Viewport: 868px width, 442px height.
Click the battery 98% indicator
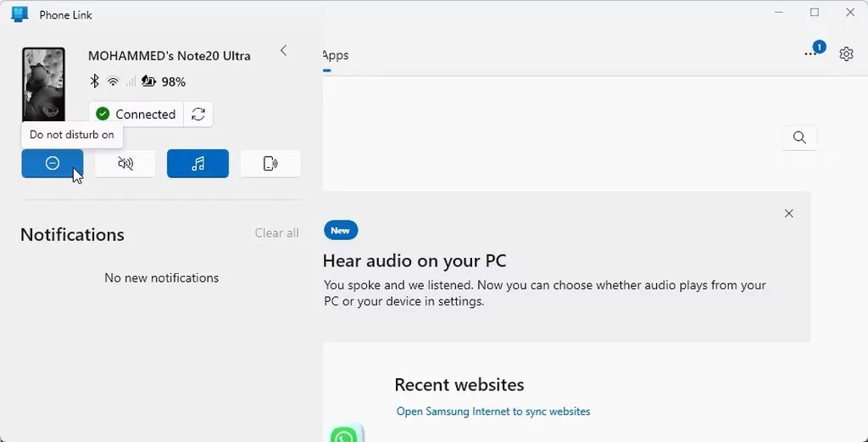click(x=164, y=81)
